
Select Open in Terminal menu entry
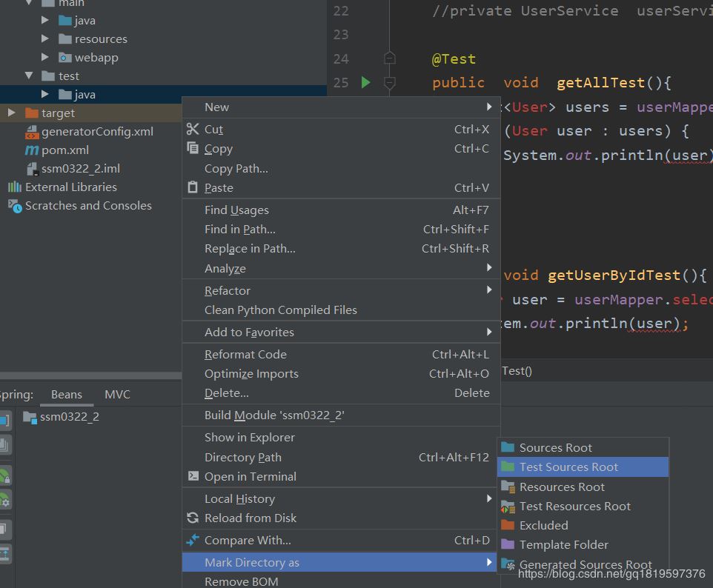tap(250, 476)
